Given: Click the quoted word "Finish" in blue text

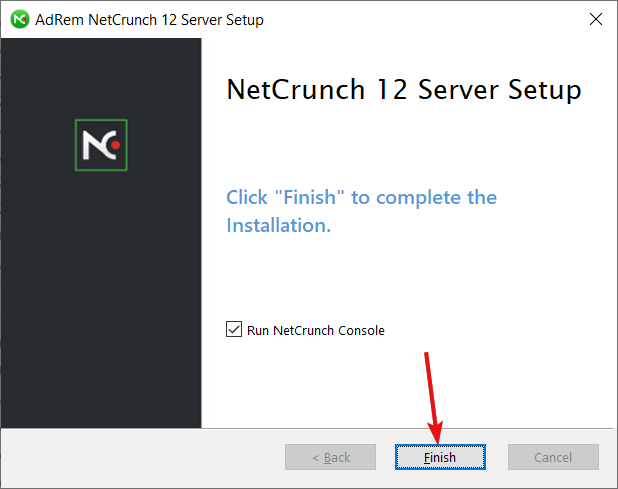Looking at the screenshot, I should click(309, 197).
